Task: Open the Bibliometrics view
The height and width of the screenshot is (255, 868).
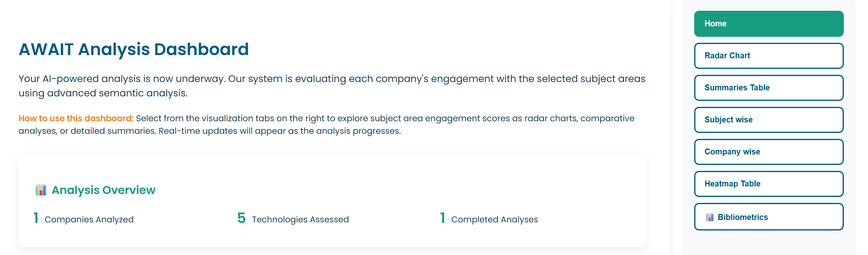Action: [x=768, y=217]
